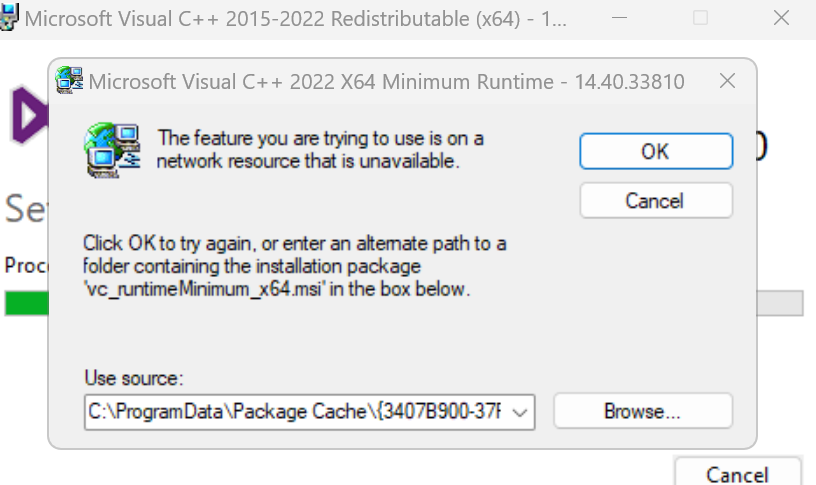Close the Redistributable (x64) setup window

781,18
